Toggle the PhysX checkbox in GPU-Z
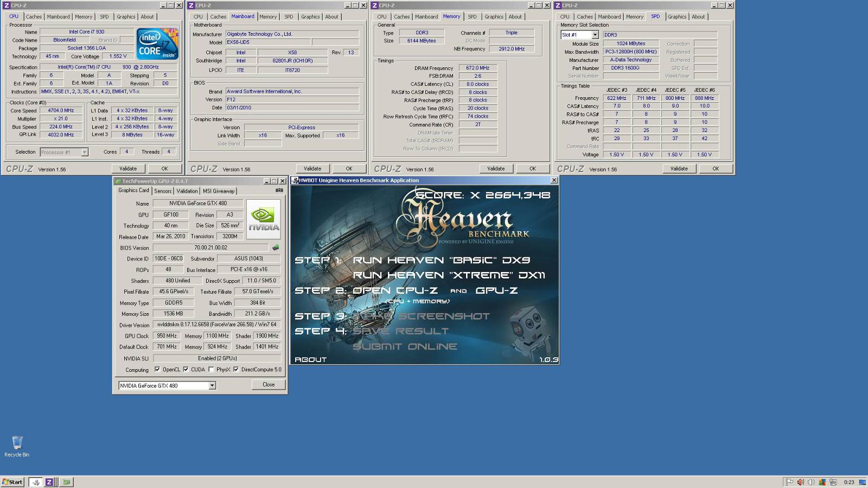Viewport: 868px width, 488px height. tap(211, 370)
